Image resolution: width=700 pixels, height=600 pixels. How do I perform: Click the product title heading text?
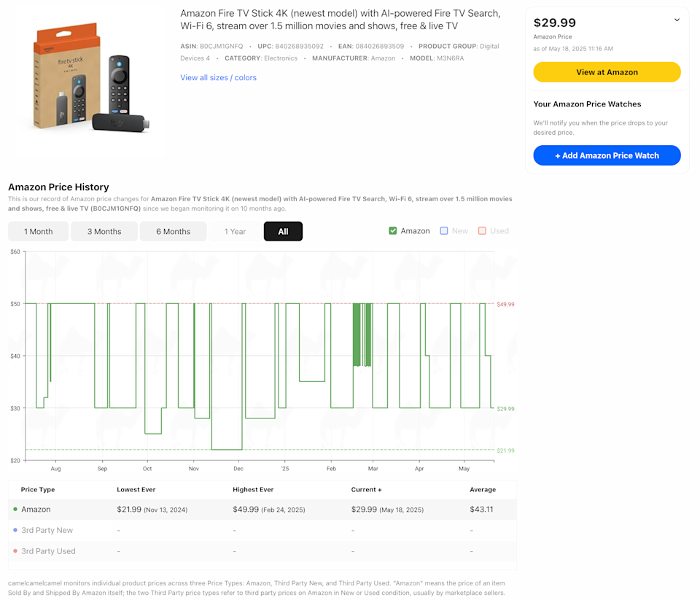click(x=340, y=20)
